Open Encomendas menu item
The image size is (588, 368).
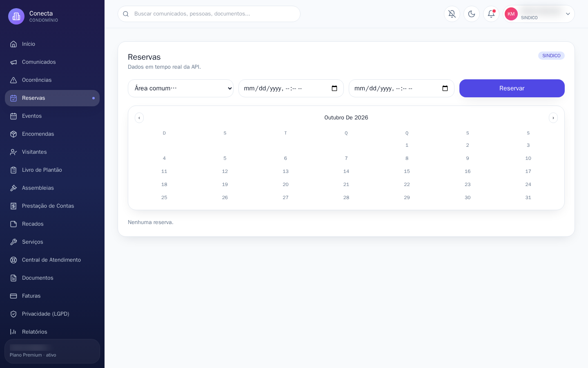[x=52, y=134]
